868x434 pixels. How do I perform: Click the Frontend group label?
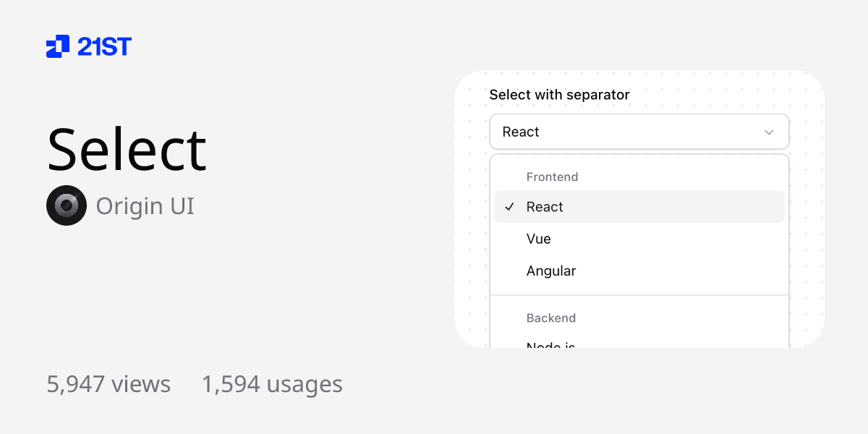pos(553,176)
